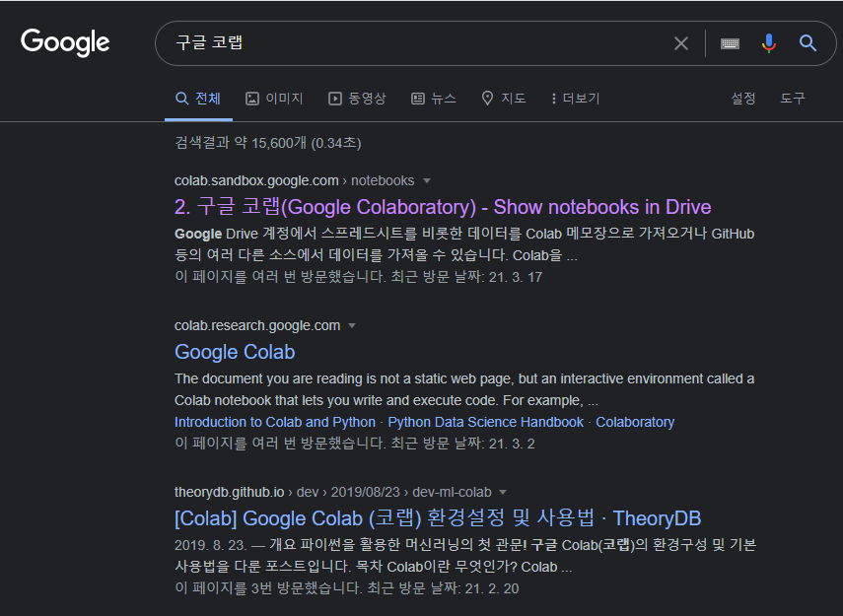Switch to the 동영상 tab
The width and height of the screenshot is (843, 616).
[357, 99]
